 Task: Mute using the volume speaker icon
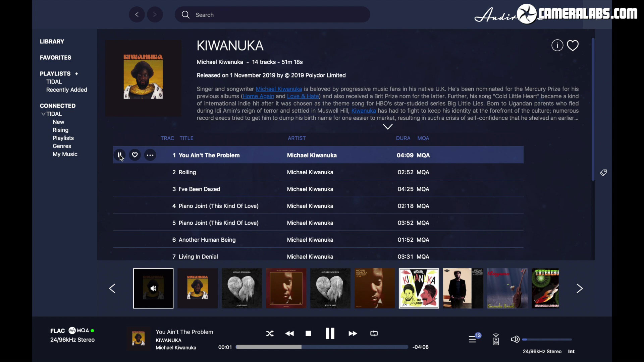(515, 339)
